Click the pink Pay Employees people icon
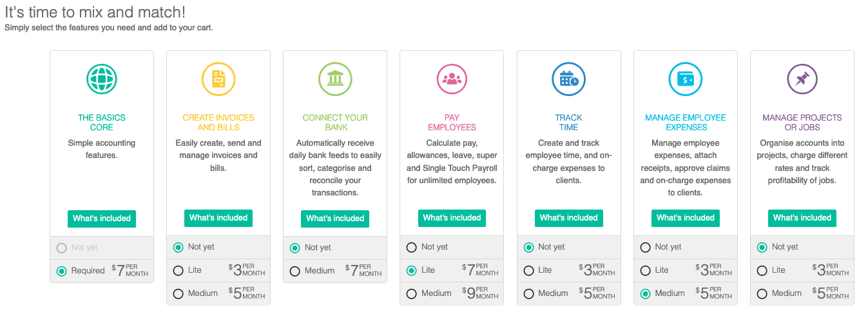The image size is (868, 314). coord(452,79)
